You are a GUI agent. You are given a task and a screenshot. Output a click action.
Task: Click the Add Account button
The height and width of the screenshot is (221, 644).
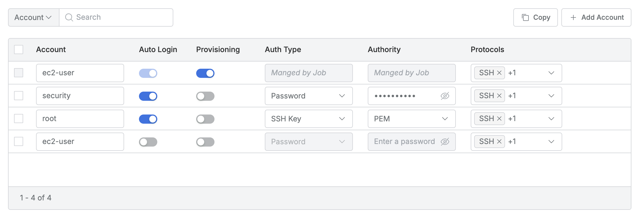596,17
